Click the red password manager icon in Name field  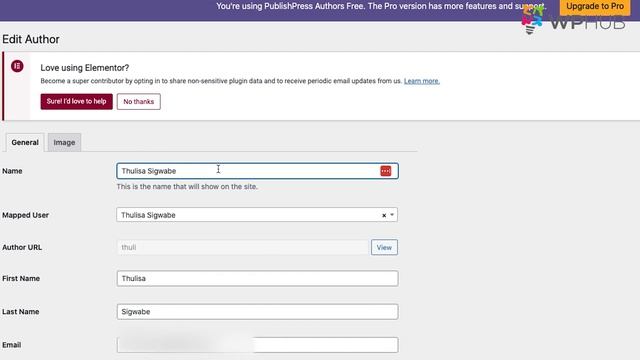(x=386, y=171)
